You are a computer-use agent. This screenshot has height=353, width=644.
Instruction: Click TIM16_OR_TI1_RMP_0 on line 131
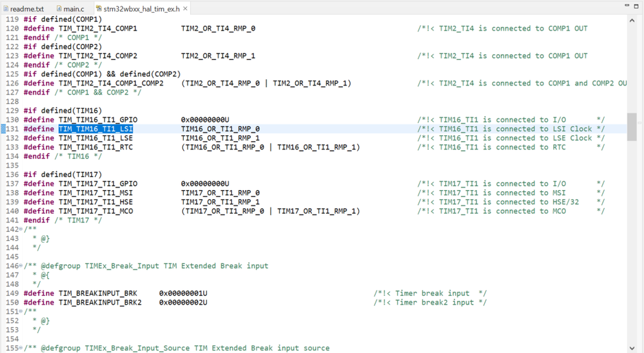tap(220, 129)
